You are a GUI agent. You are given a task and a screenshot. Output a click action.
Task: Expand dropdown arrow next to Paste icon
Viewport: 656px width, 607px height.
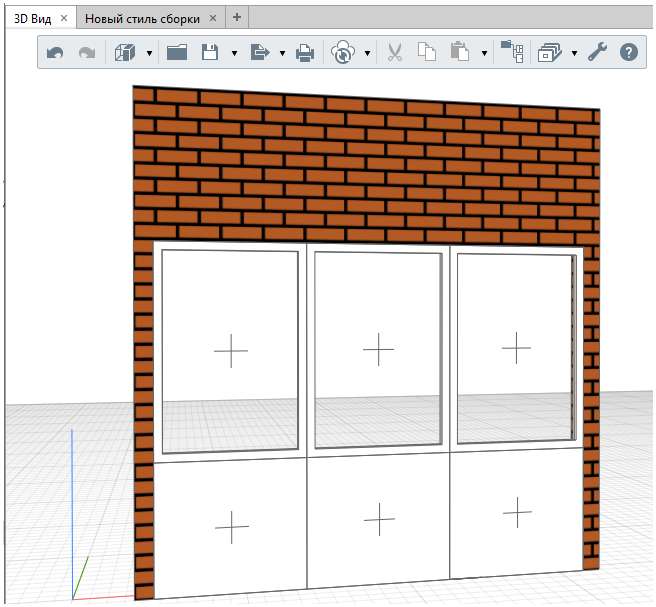[484, 53]
